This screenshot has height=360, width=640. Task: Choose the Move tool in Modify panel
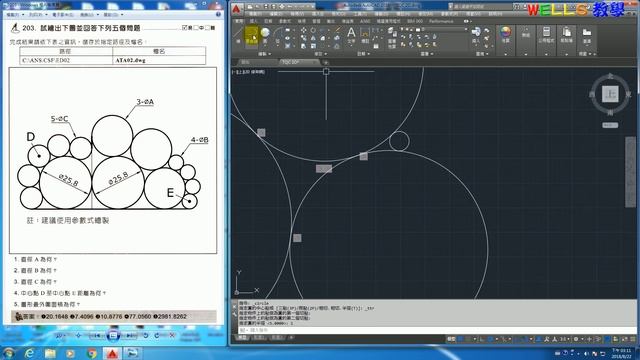tap(304, 30)
